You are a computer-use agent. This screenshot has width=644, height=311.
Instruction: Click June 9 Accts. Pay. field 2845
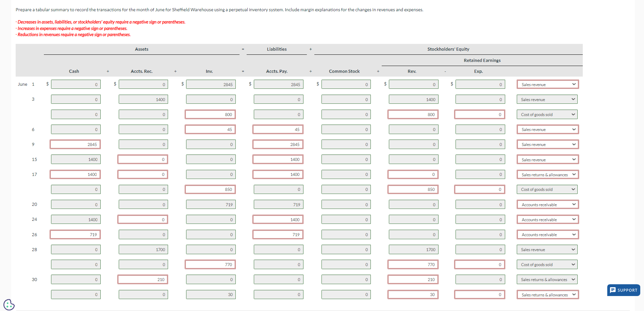tap(278, 144)
